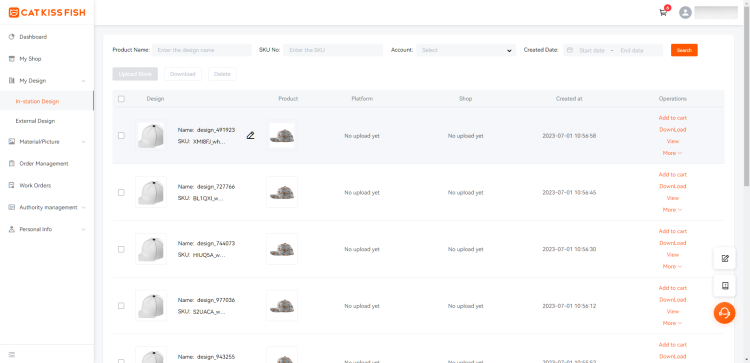Open More options for design_977036
The image size is (750, 363).
[x=672, y=323]
